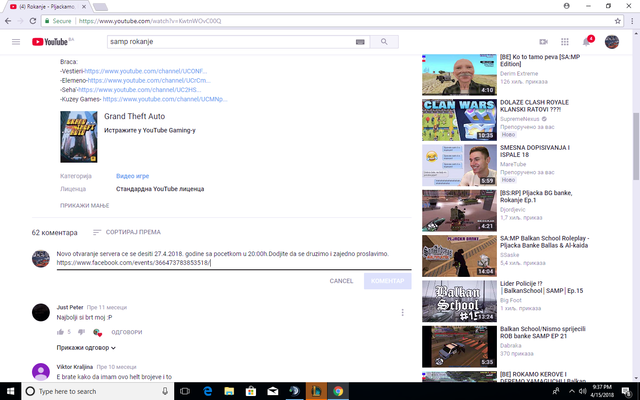This screenshot has height=400, width=640.
Task: Open YouTube apps grid icon
Action: pos(565,42)
